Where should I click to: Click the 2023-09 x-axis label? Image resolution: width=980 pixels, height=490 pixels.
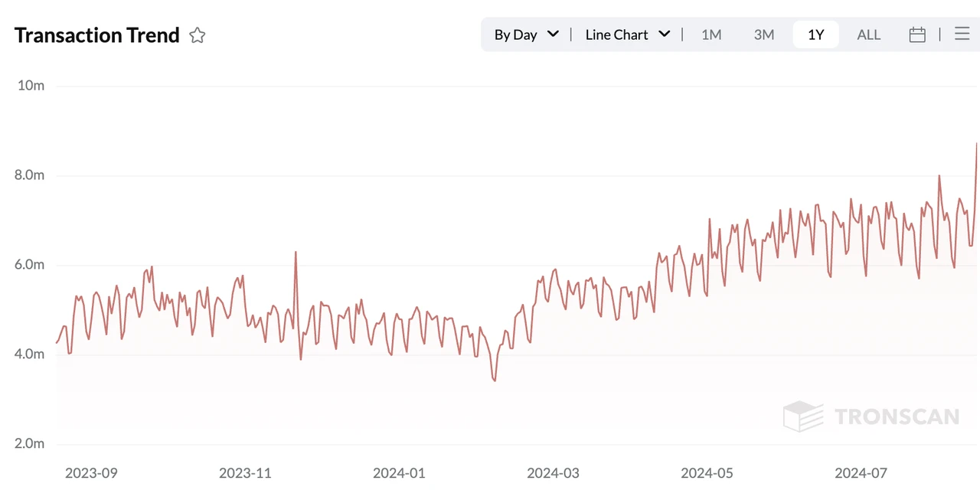(x=91, y=473)
